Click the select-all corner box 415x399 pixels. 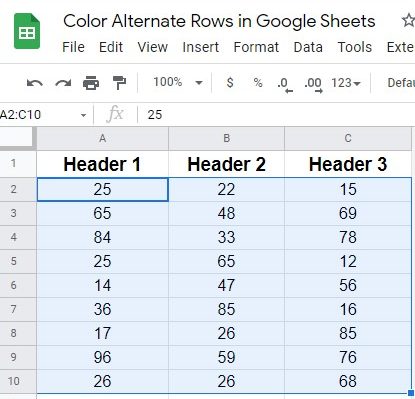tap(18, 138)
